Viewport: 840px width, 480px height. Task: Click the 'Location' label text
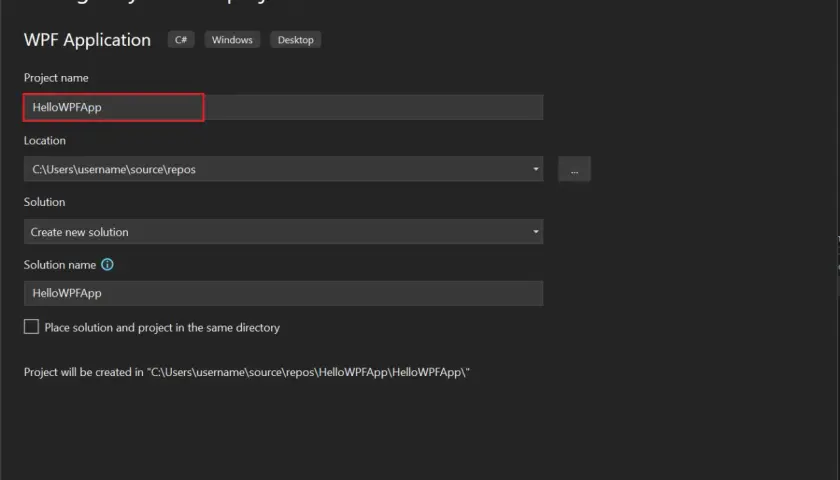click(45, 140)
